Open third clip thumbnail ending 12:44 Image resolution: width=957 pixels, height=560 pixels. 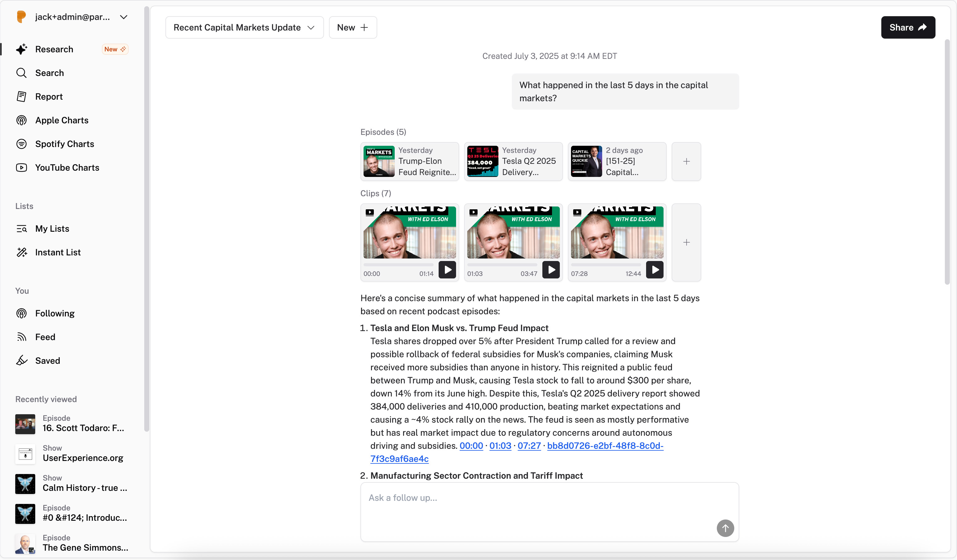[617, 232]
